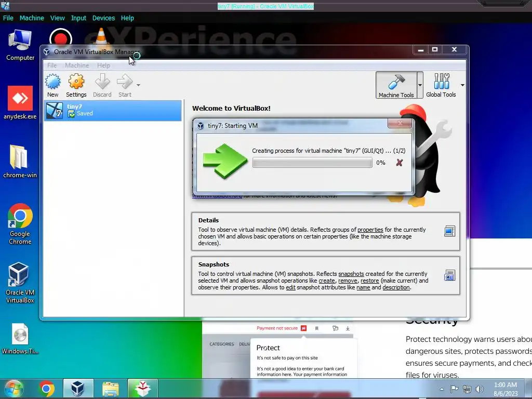Click the 'create' link in Snapshots
This screenshot has height=399, width=532.
327,281
